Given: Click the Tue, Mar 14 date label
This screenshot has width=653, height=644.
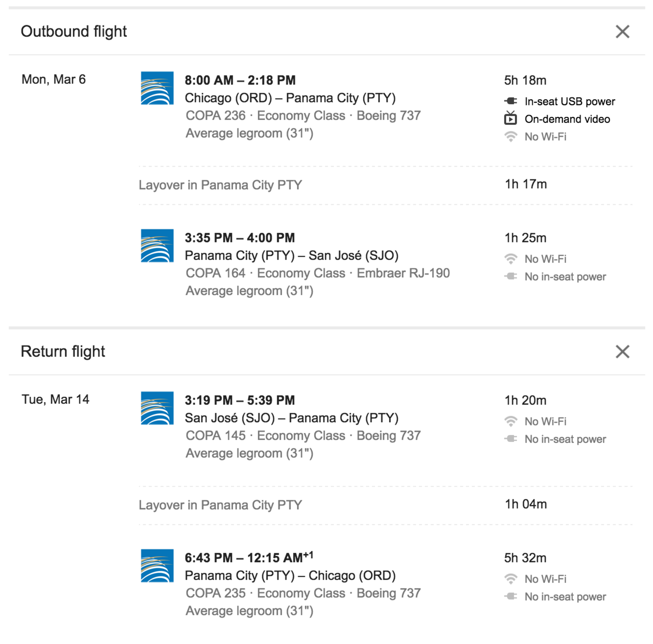Looking at the screenshot, I should click(x=55, y=399).
